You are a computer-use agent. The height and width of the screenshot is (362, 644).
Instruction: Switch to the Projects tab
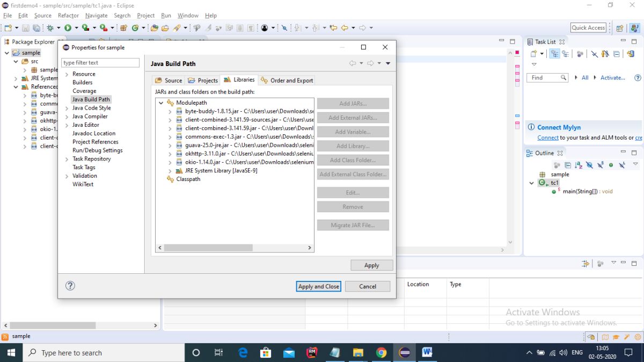click(x=202, y=81)
